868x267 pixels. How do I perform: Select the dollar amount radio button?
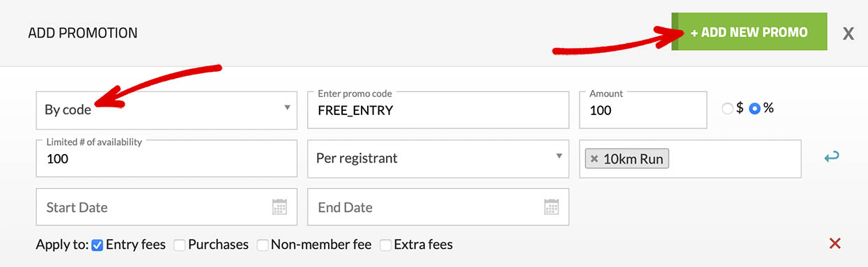[x=728, y=109]
